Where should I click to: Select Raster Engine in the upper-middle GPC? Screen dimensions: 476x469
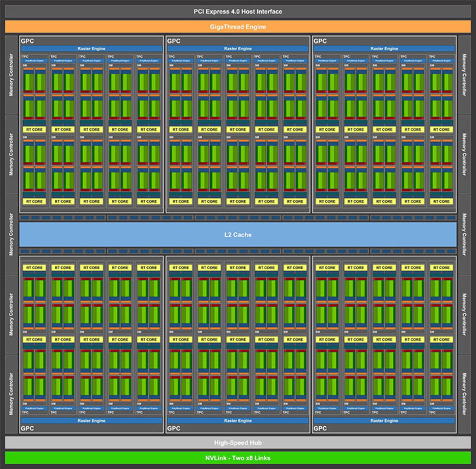click(x=238, y=49)
